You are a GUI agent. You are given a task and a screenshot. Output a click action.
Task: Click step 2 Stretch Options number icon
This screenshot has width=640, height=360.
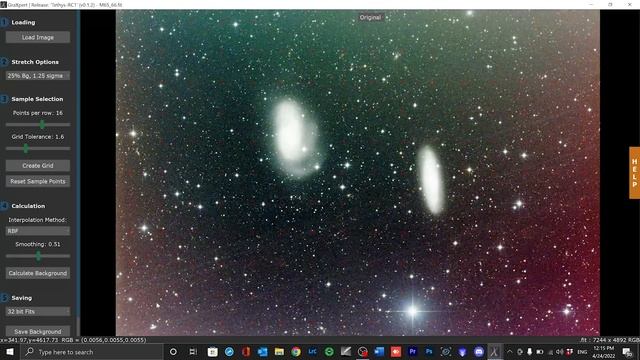point(4,62)
